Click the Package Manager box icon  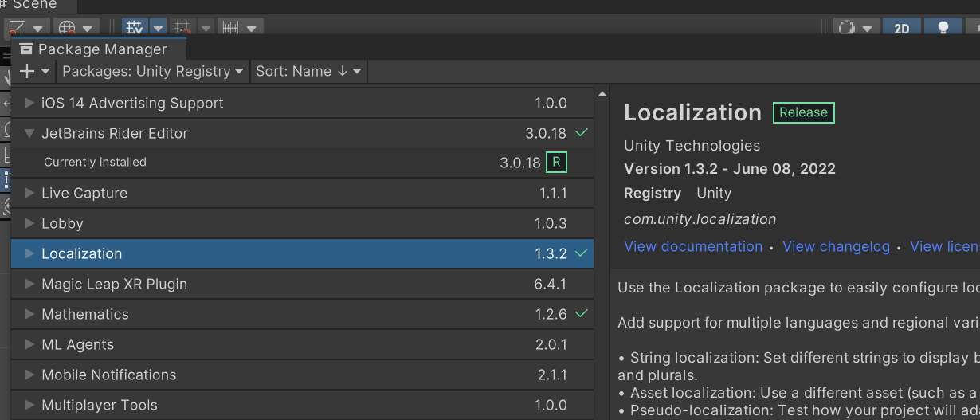pyautogui.click(x=26, y=49)
